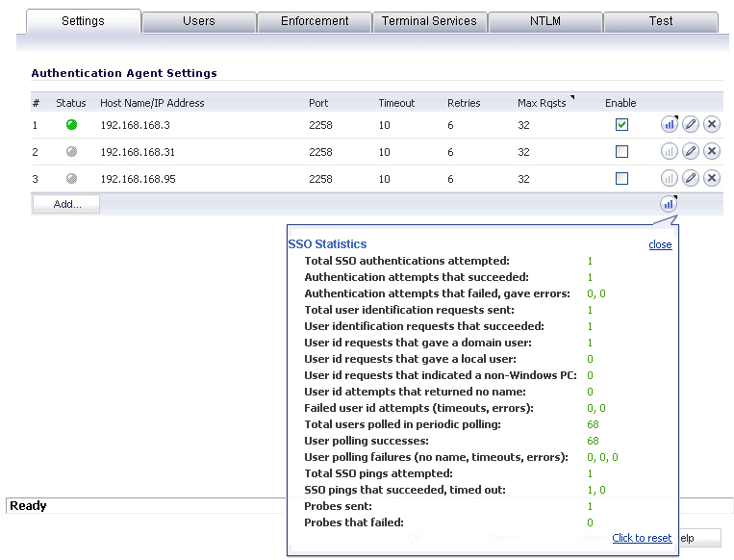Edit agent 192.168.168.31 with pencil icon
The height and width of the screenshot is (560, 734).
(x=691, y=151)
